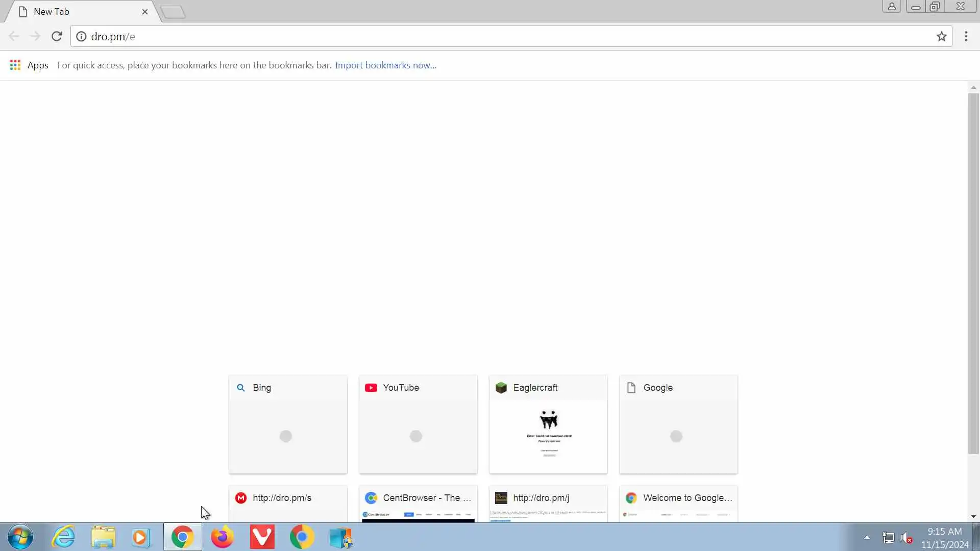Select the New Tab tab
Viewport: 980px width, 551px height.
click(77, 12)
